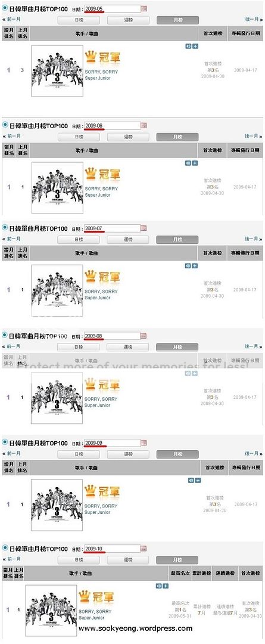Select 月榜 tab in 2009-09 chart

click(177, 454)
